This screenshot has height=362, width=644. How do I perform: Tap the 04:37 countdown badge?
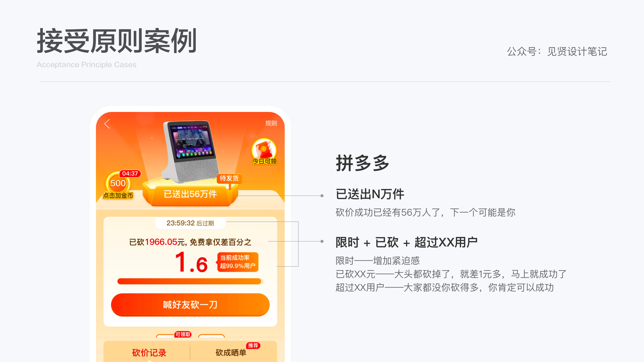coord(130,174)
